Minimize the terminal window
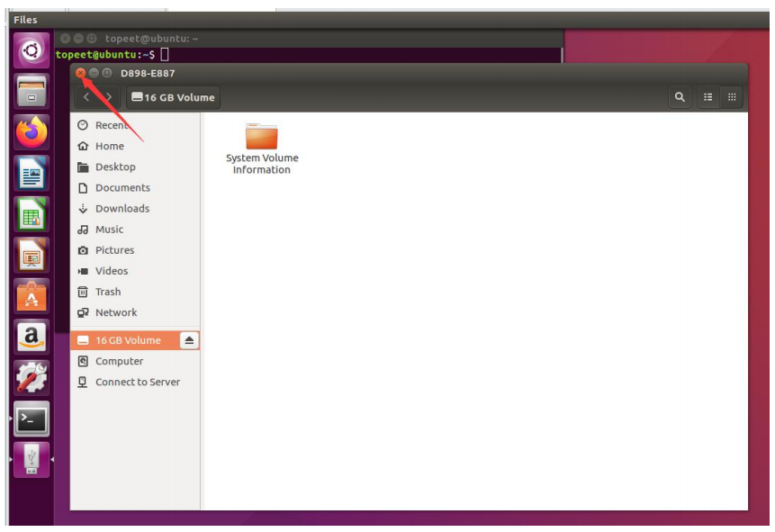The width and height of the screenshot is (775, 532). pos(78,38)
